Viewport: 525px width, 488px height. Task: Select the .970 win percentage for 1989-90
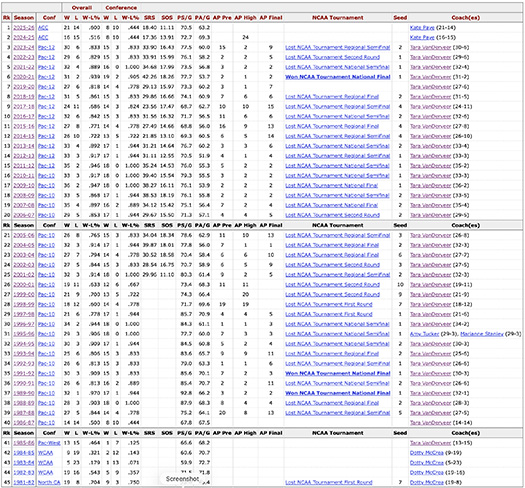(95, 393)
